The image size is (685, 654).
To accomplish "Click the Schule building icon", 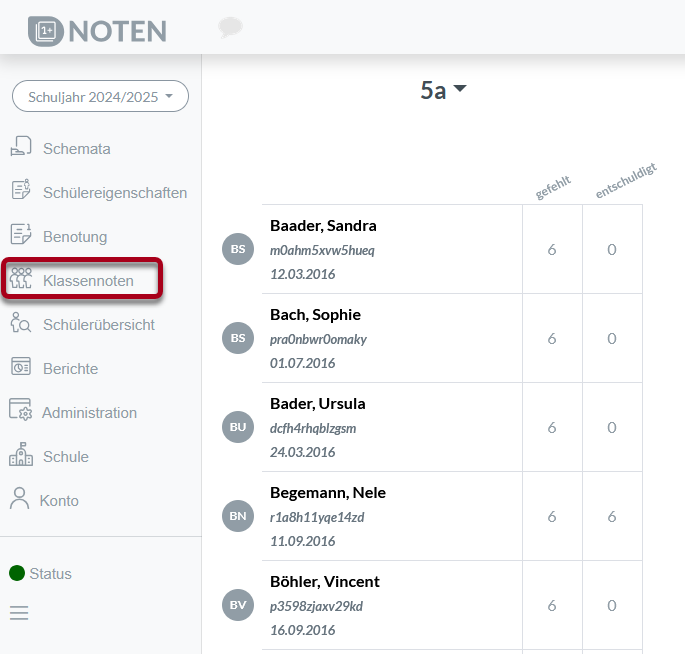I will (x=21, y=456).
